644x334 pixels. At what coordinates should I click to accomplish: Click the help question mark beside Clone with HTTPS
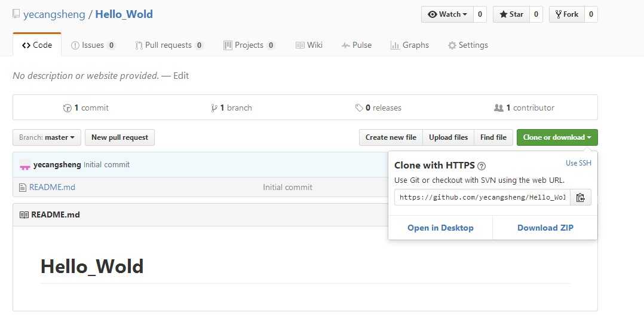click(x=482, y=166)
